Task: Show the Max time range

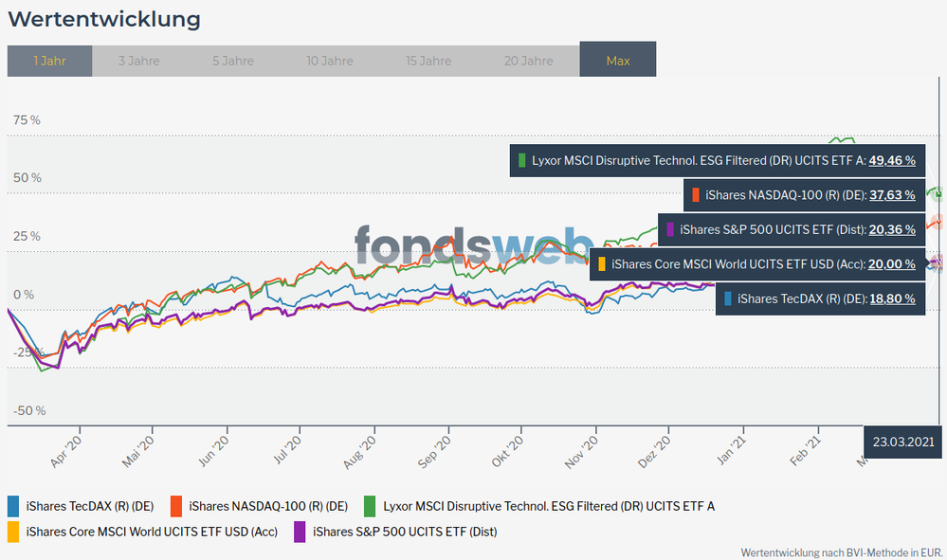Action: point(617,61)
